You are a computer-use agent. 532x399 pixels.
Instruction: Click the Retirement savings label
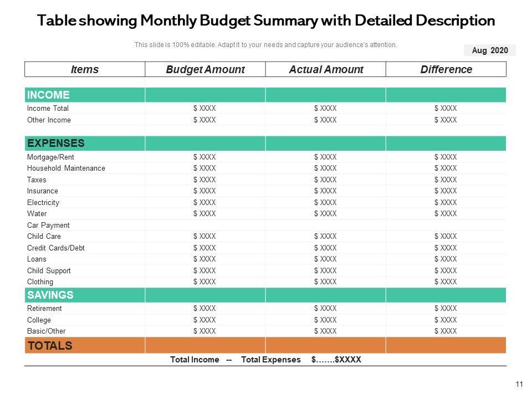44,309
